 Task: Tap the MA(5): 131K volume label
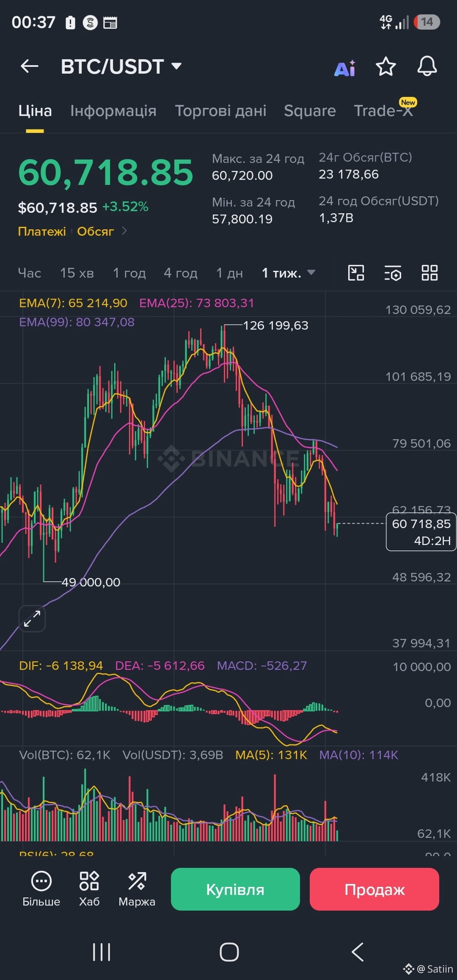pos(271,755)
